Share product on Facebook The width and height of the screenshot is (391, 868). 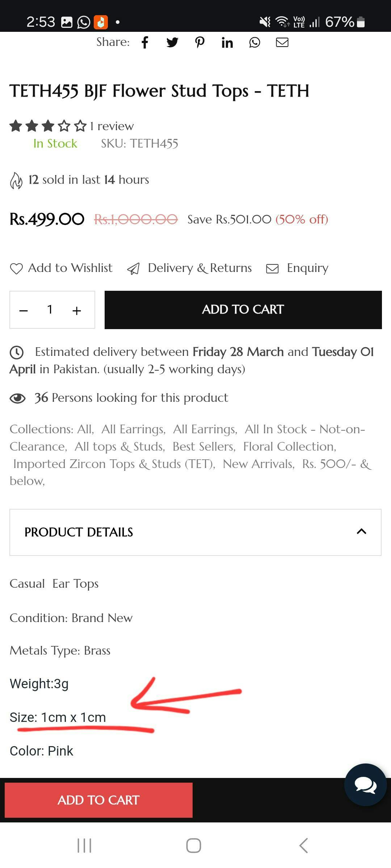pos(145,43)
